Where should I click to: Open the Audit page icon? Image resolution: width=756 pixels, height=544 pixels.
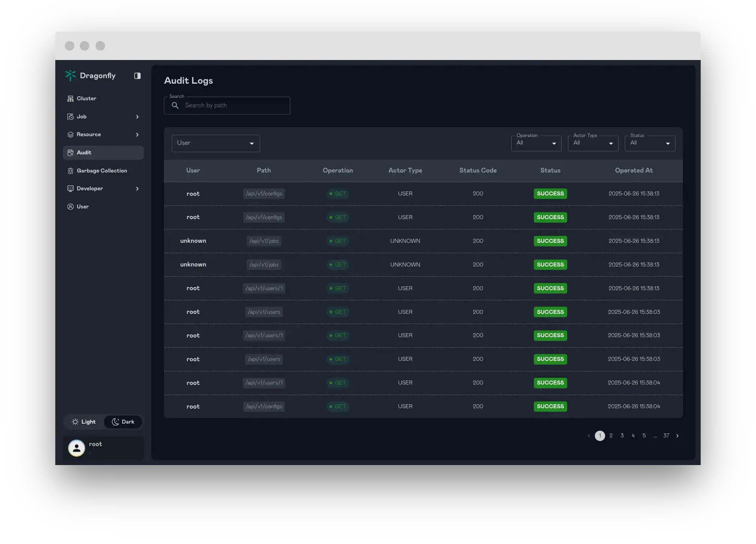(x=71, y=152)
